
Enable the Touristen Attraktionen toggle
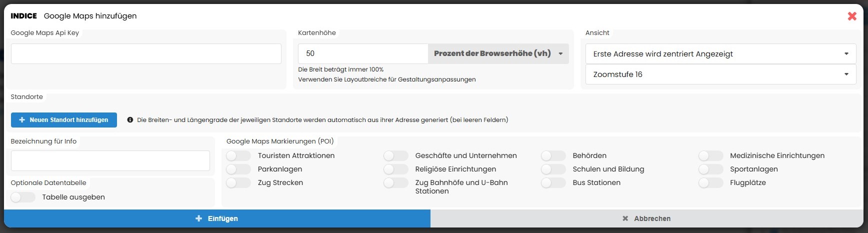click(x=238, y=156)
